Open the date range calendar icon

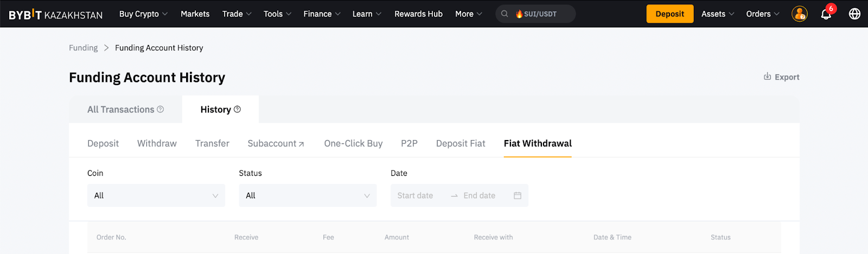(x=518, y=195)
